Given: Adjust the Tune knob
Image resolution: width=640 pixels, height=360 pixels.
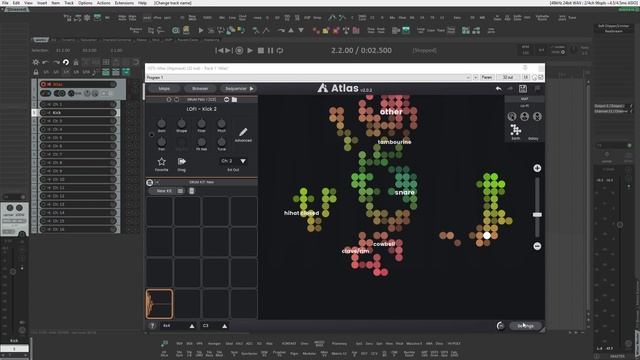Looking at the screenshot, I should (x=221, y=142).
